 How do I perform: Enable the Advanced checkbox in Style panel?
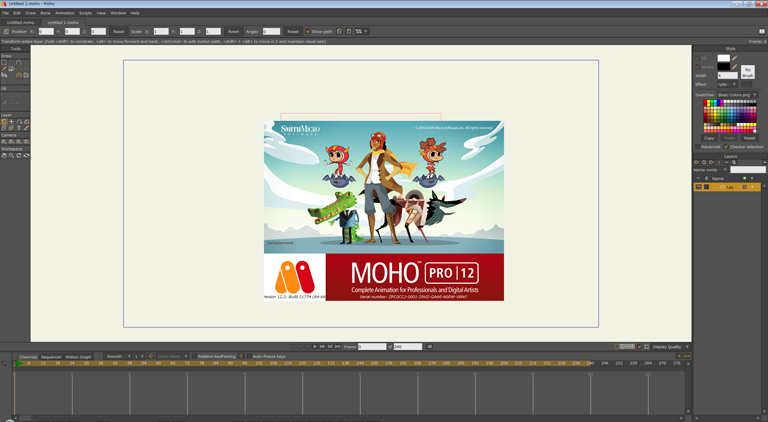tap(697, 146)
